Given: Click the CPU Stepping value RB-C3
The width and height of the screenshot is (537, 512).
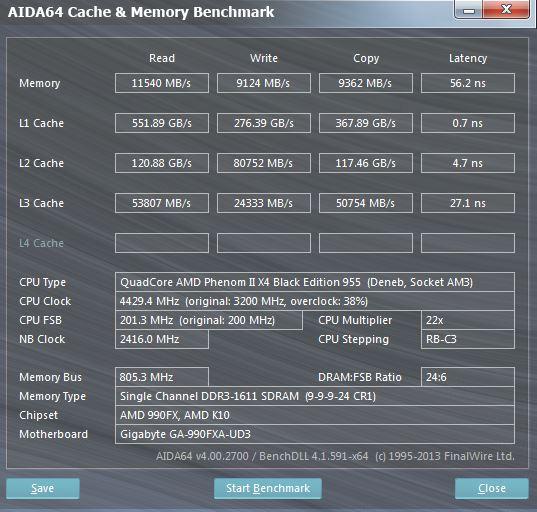Looking at the screenshot, I should tap(468, 339).
